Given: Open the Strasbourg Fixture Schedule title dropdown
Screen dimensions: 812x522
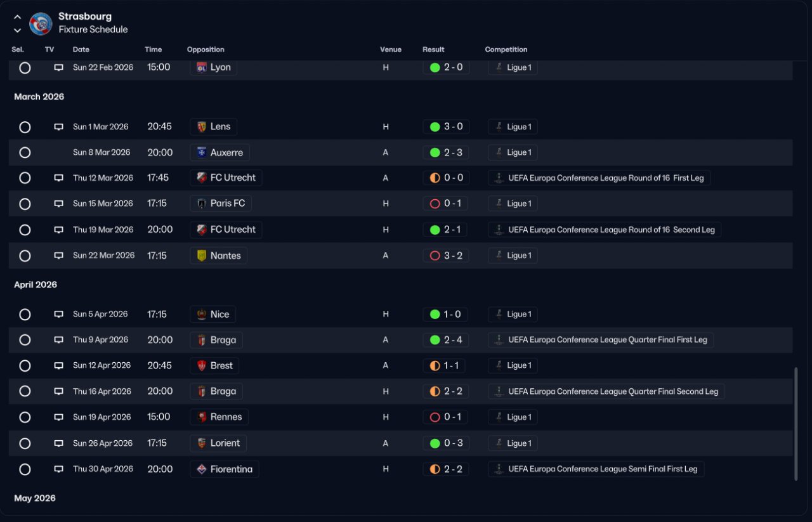Looking at the screenshot, I should tap(93, 23).
